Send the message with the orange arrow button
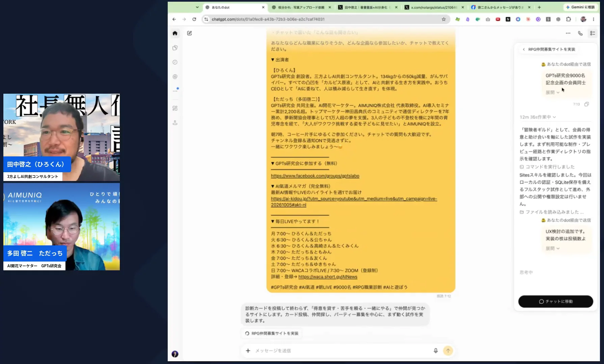The image size is (604, 364). (x=448, y=351)
